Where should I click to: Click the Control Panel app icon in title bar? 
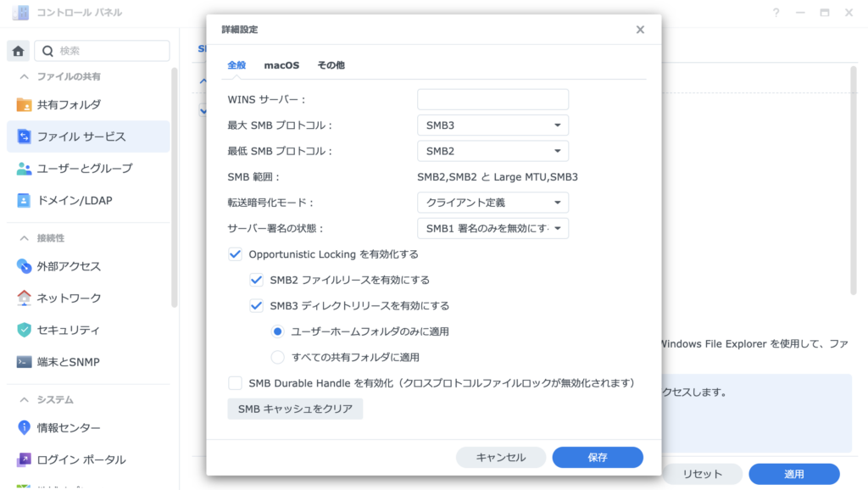pyautogui.click(x=20, y=12)
